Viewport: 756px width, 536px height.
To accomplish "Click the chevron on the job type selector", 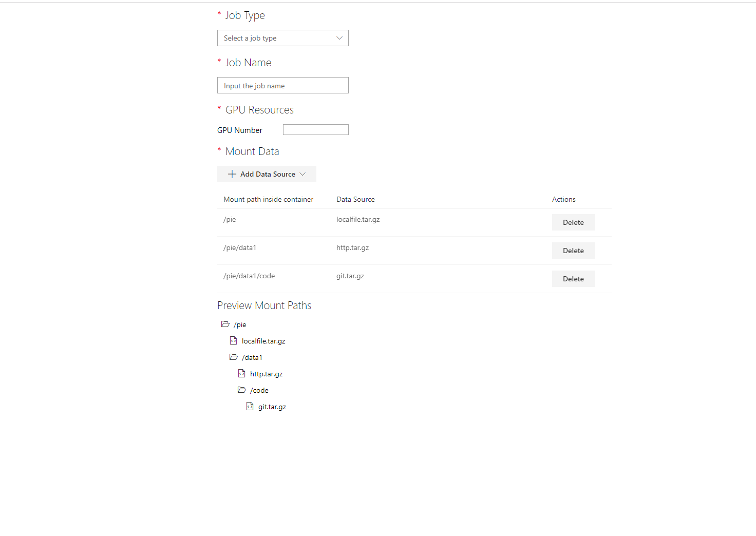I will point(339,38).
